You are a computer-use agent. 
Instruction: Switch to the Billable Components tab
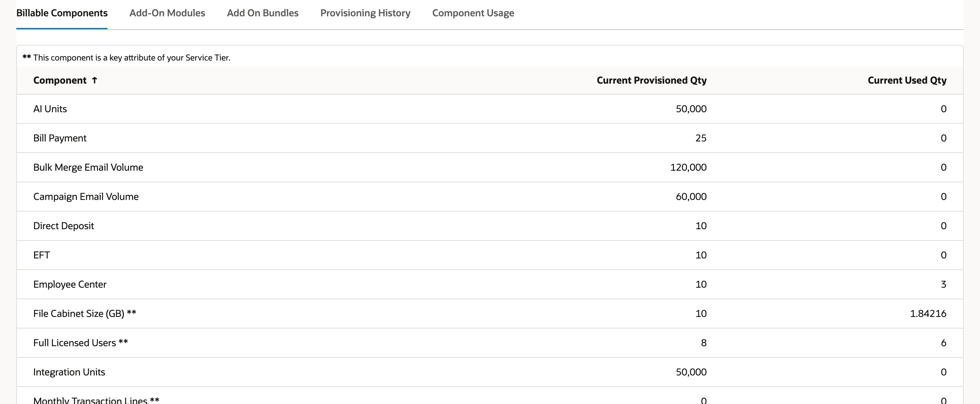(x=62, y=13)
